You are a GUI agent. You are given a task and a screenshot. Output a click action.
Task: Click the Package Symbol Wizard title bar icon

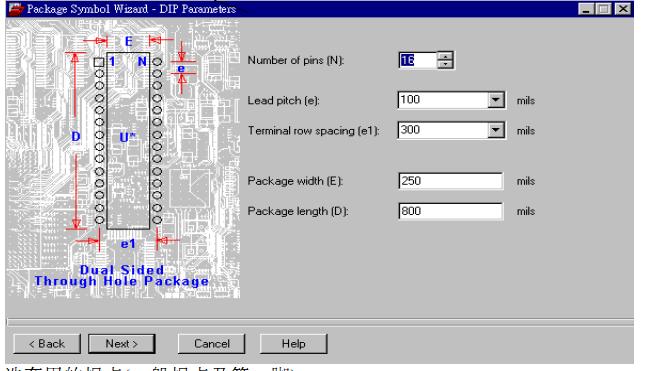coord(16,9)
